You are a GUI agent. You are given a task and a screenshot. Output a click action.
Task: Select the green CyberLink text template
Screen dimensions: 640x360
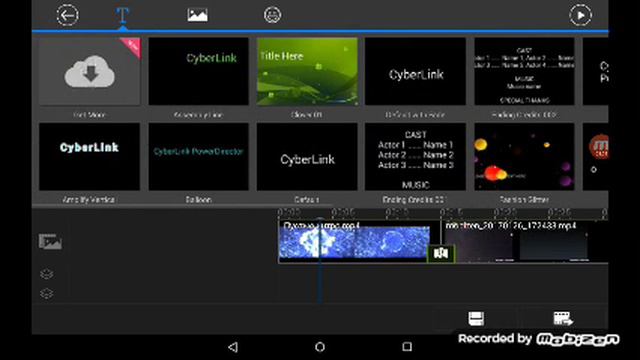198,71
